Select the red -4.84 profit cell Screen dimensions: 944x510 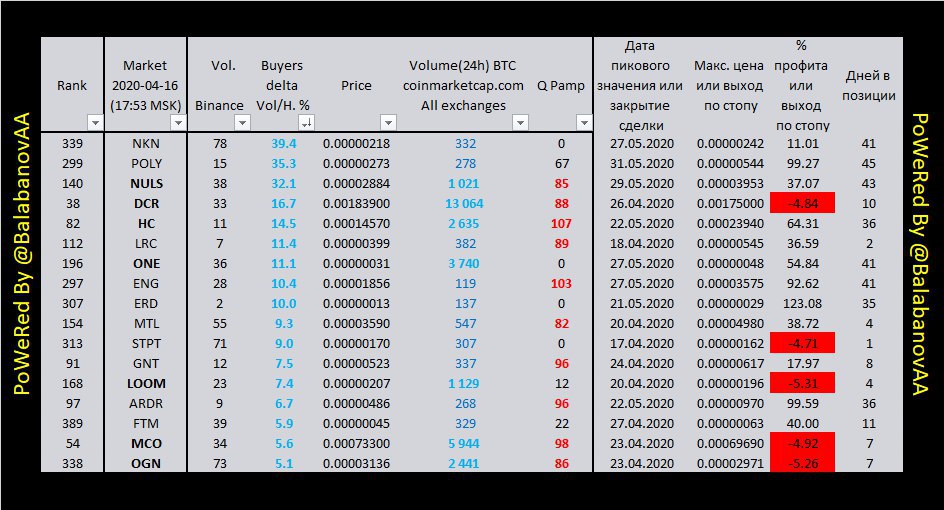point(803,204)
